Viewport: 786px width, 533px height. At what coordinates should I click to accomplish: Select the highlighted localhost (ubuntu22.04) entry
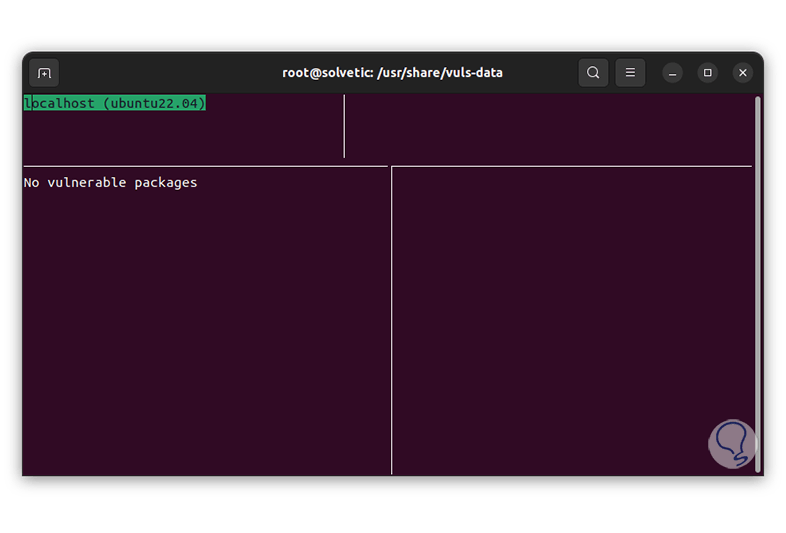pos(114,103)
